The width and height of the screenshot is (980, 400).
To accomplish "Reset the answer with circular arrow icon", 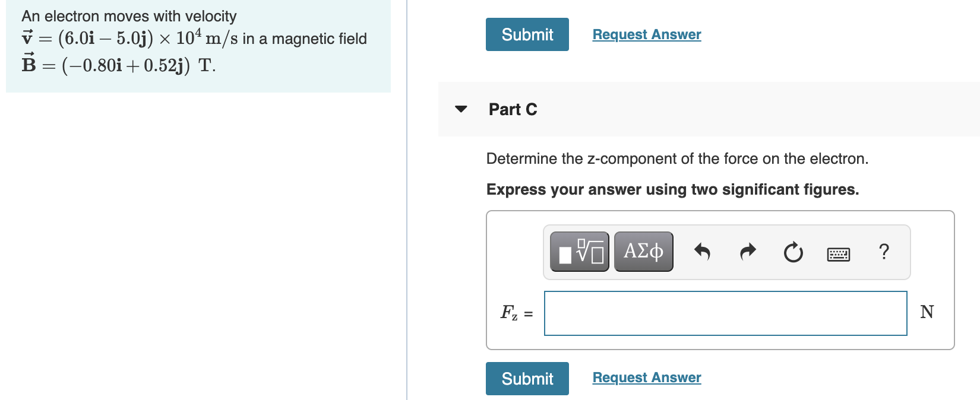I will point(793,252).
